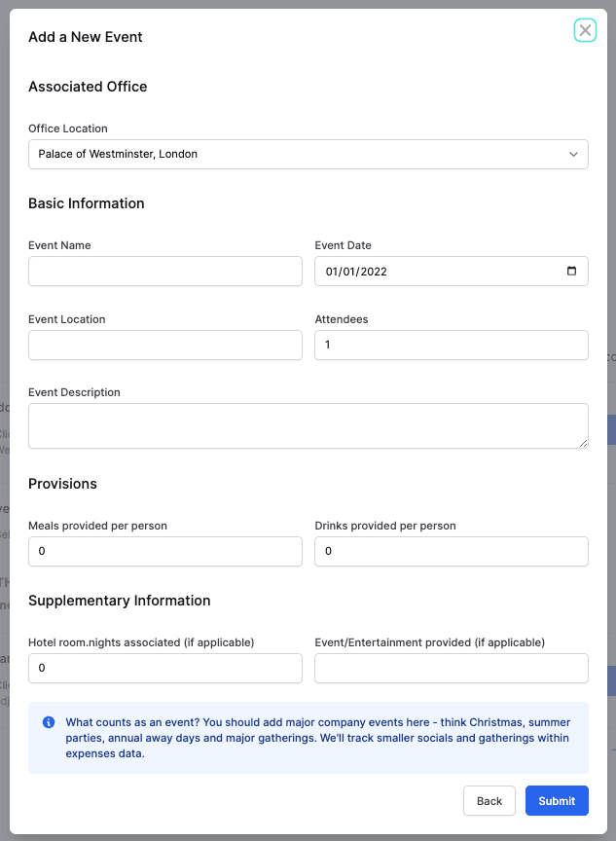Click the Event/Entertainment provided field
The image size is (616, 841).
[x=452, y=668]
